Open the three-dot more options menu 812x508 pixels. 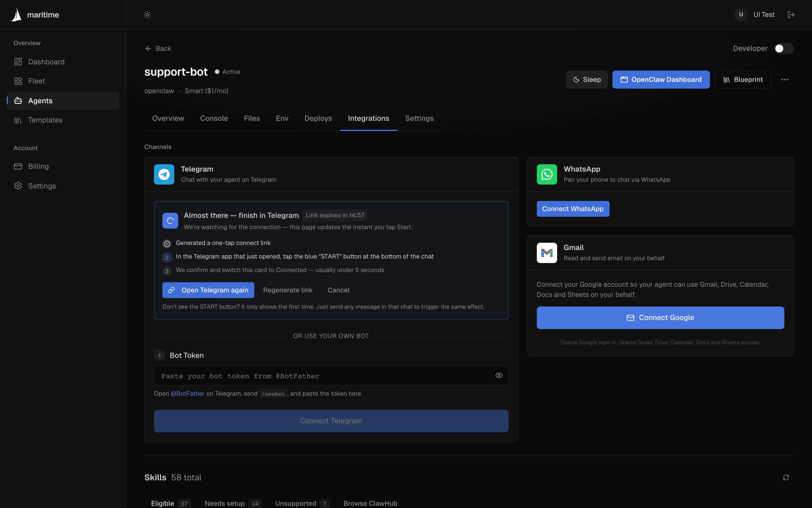point(784,80)
